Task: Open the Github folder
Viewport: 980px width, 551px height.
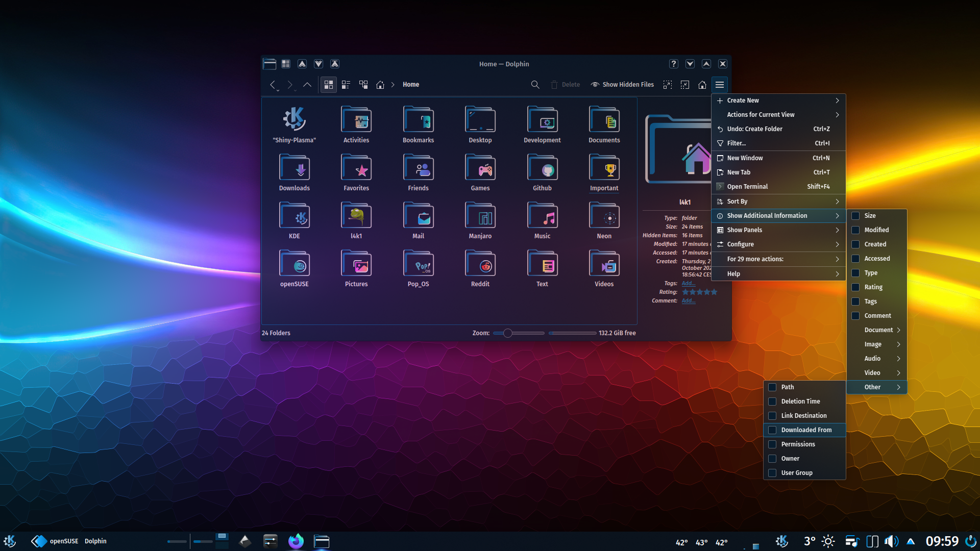Action: click(x=542, y=173)
